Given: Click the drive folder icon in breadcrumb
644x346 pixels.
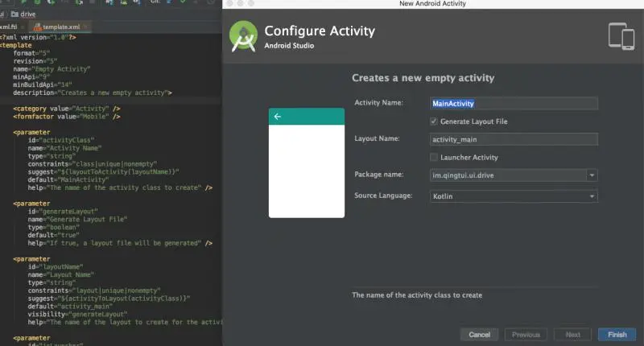Looking at the screenshot, I should click(x=14, y=14).
